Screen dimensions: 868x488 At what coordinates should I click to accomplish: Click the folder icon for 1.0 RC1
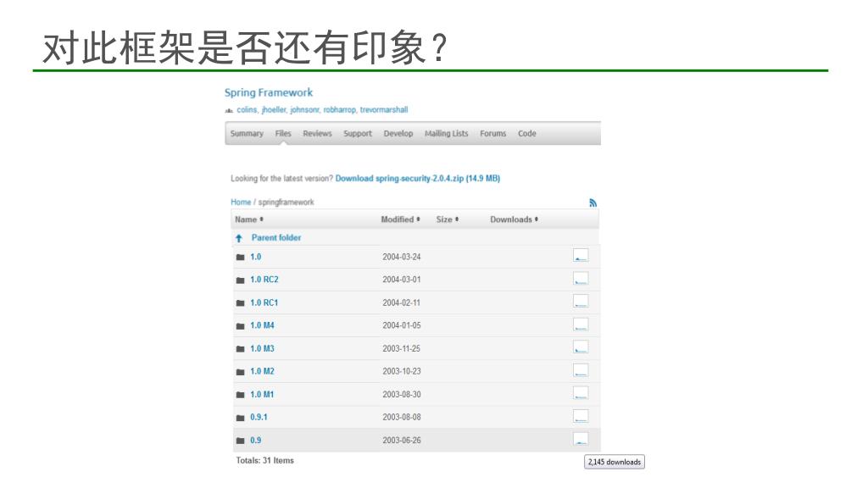pyautogui.click(x=240, y=303)
